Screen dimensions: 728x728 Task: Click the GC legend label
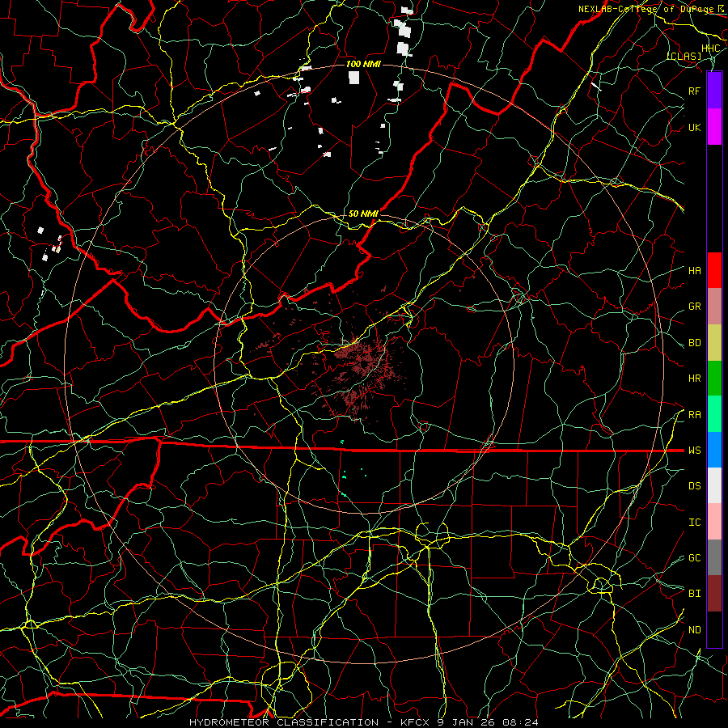[x=695, y=558]
